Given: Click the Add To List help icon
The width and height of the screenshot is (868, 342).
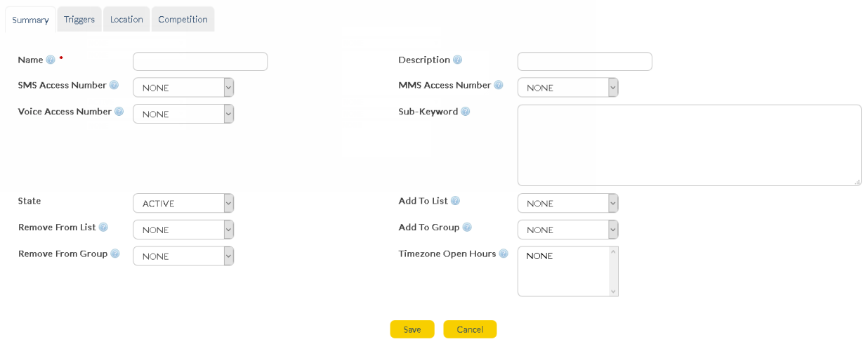Looking at the screenshot, I should [455, 201].
